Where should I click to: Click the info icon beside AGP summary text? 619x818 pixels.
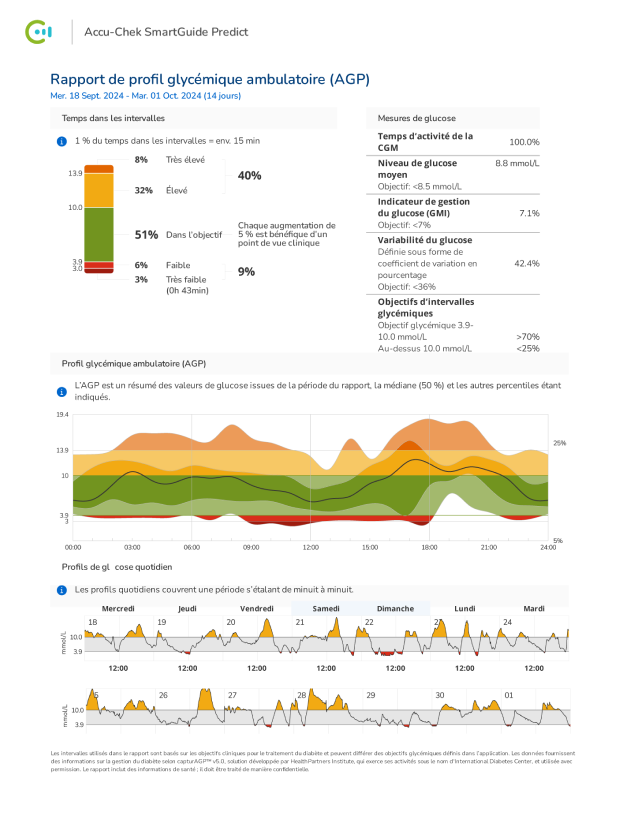click(x=62, y=391)
